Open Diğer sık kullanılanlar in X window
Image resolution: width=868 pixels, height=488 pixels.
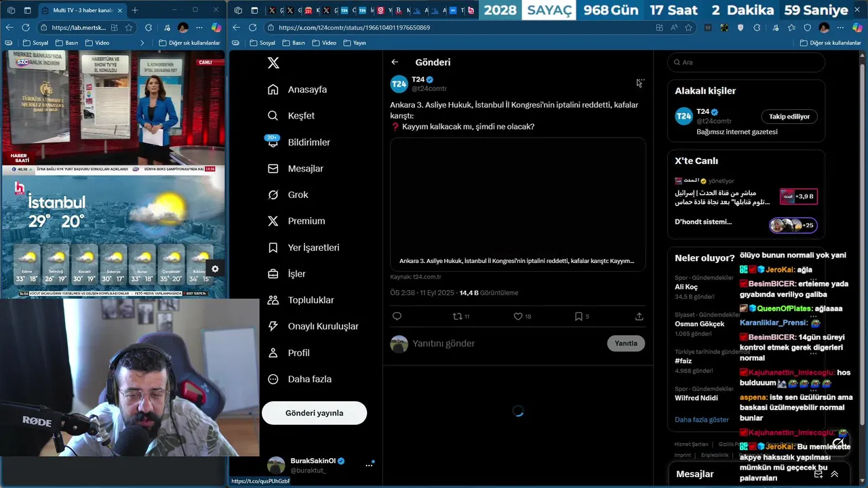coord(831,43)
